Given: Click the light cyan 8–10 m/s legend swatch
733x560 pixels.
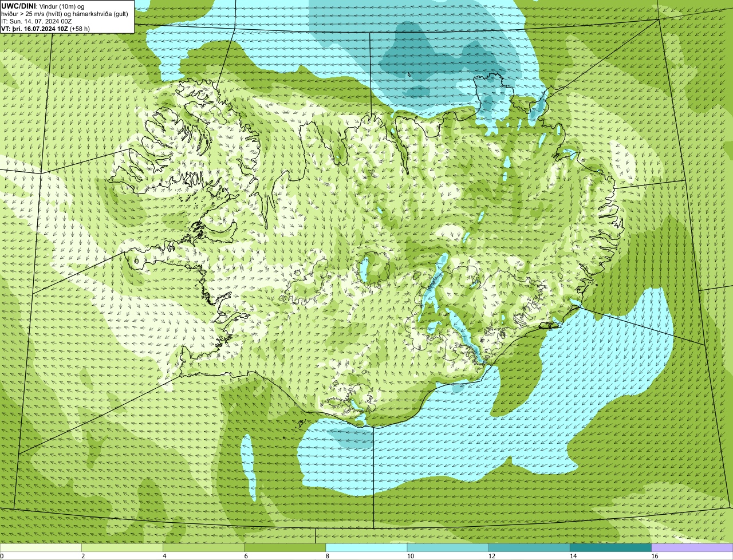Looking at the screenshot, I should pyautogui.click(x=366, y=547).
